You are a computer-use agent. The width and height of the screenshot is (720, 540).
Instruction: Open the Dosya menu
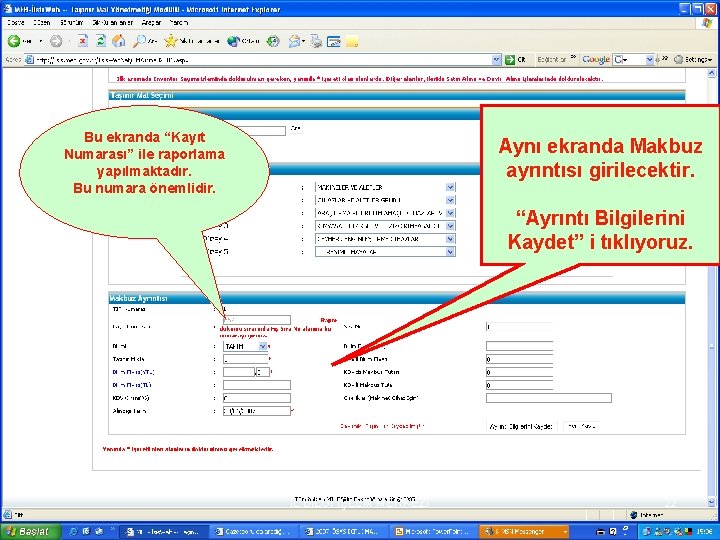pyautogui.click(x=16, y=22)
